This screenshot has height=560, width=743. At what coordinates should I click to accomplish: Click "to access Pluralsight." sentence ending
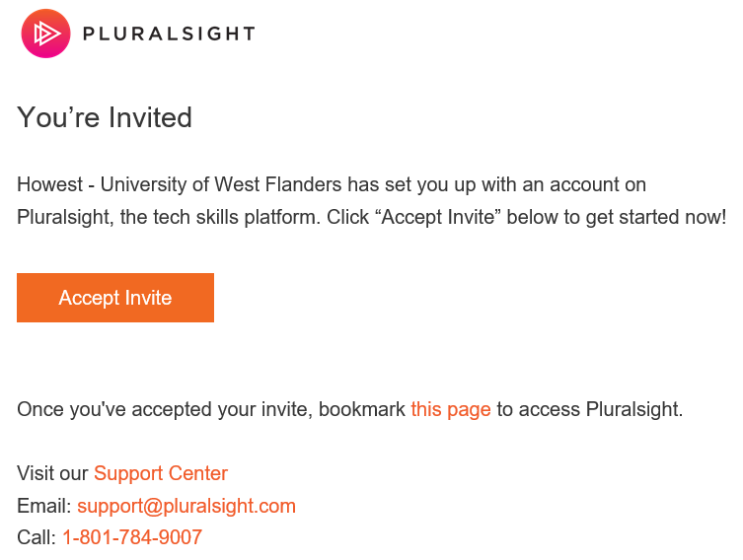click(x=589, y=409)
